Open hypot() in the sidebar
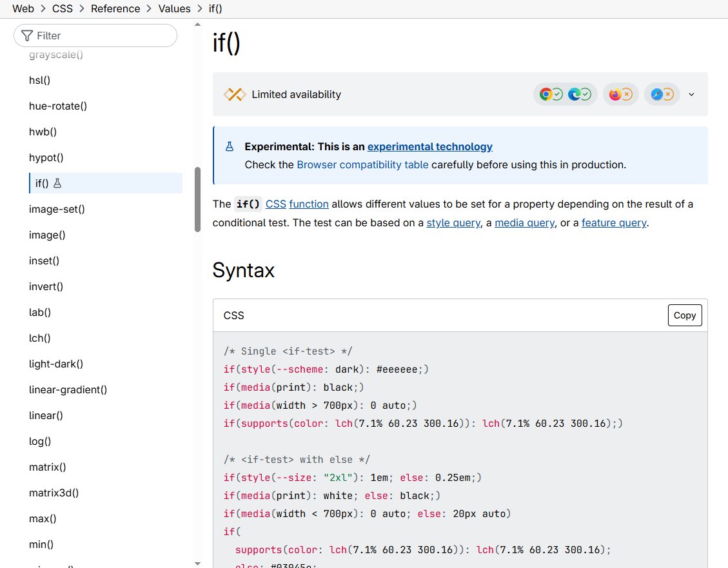The width and height of the screenshot is (728, 568). click(46, 157)
